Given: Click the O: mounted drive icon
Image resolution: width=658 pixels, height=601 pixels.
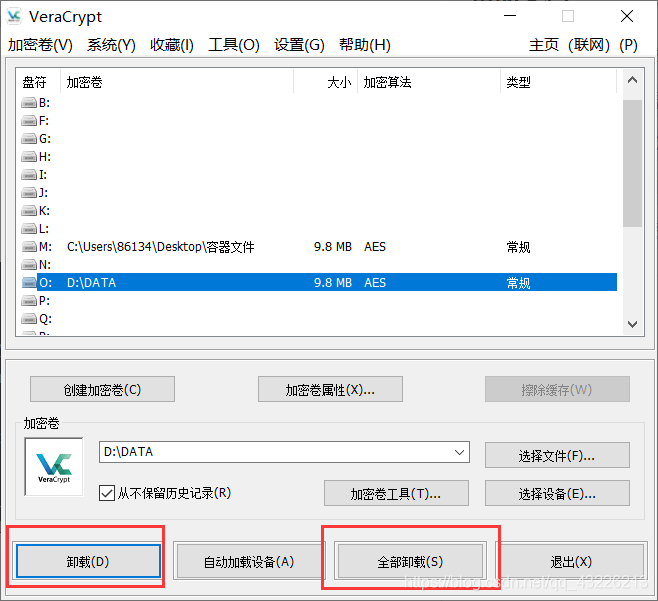Looking at the screenshot, I should point(29,282).
